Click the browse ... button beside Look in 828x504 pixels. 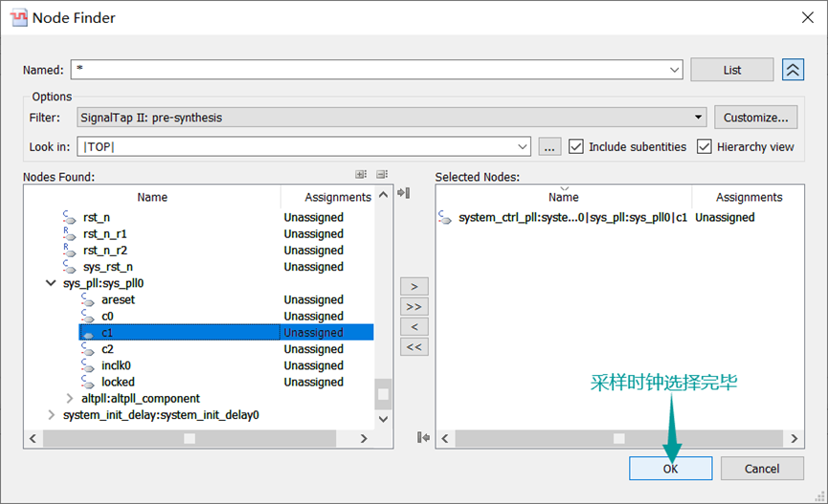[549, 146]
